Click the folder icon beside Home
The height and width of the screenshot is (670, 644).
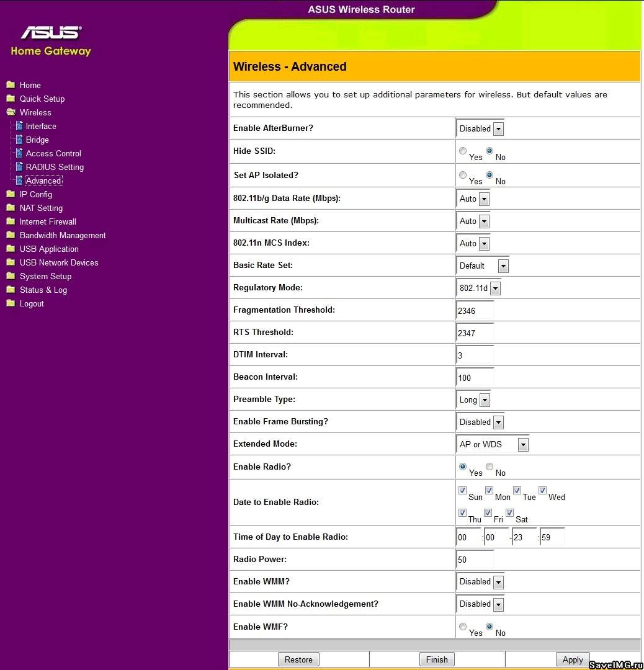coord(11,85)
